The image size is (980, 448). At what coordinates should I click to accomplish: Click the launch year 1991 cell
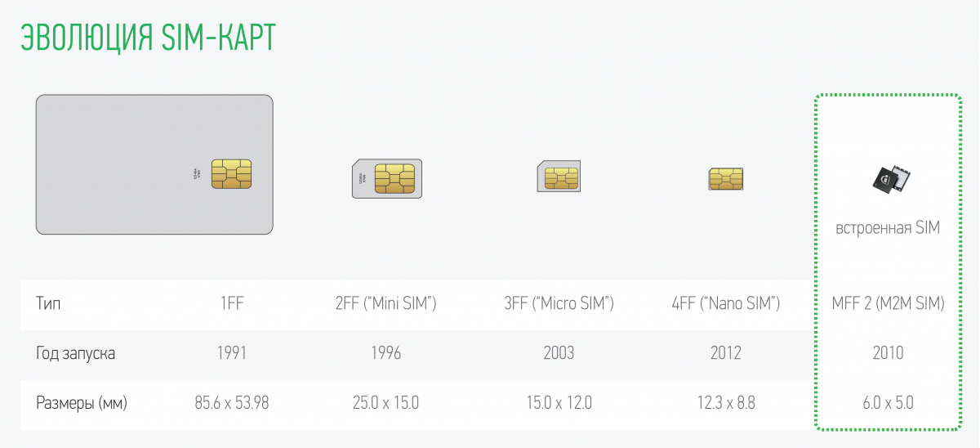[232, 353]
